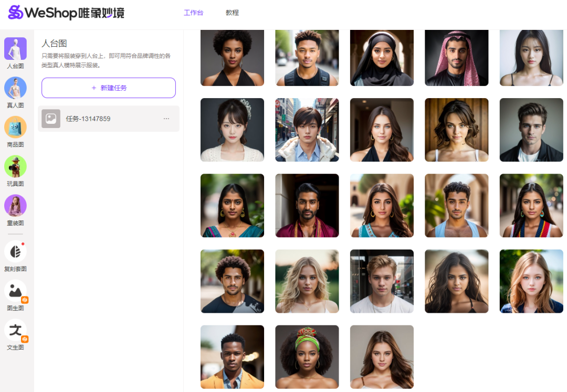Select the 玩具图 toy icon
The image size is (567, 392).
coord(15,166)
